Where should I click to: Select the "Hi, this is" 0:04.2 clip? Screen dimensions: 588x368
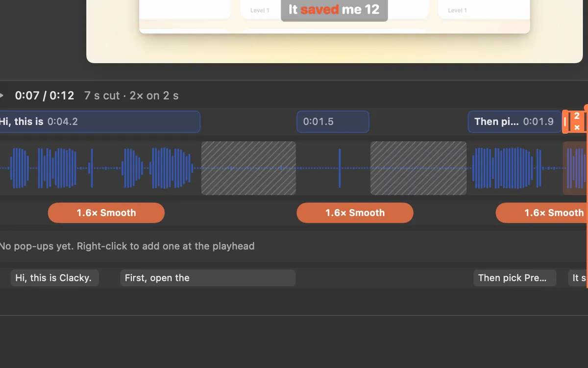point(99,122)
